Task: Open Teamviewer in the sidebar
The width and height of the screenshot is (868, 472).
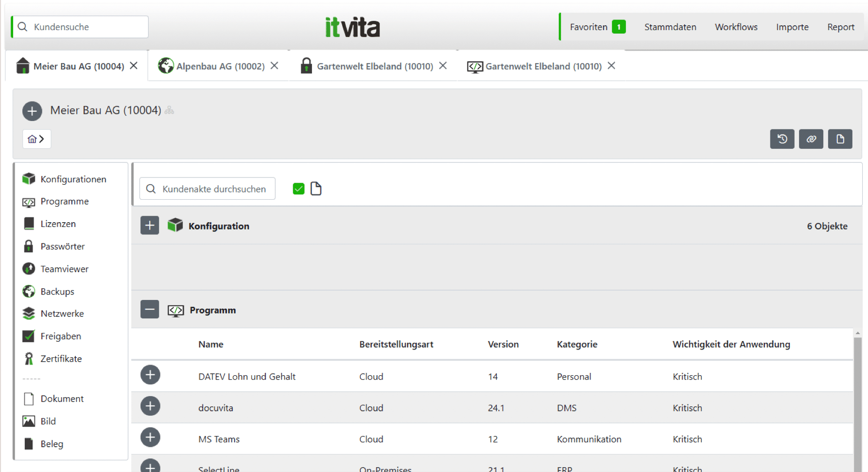Action: (64, 269)
